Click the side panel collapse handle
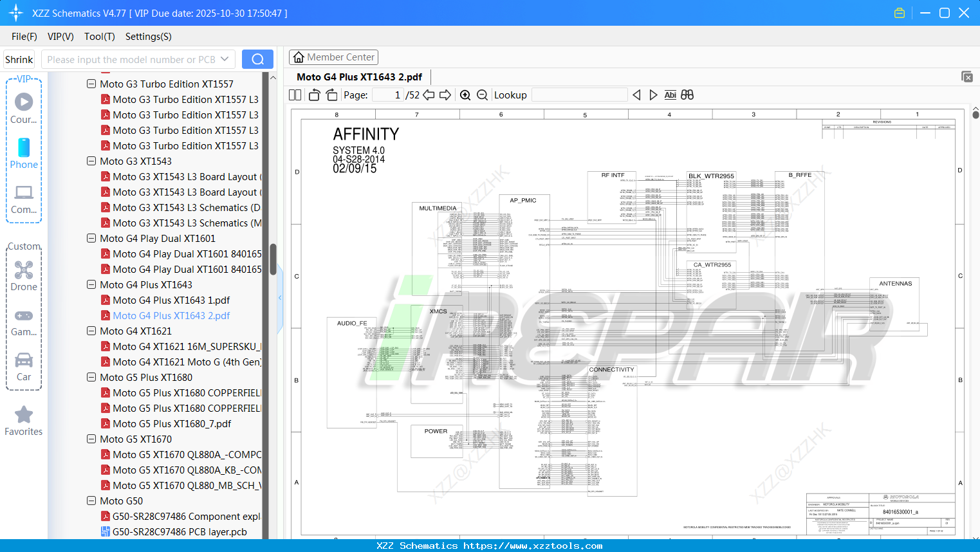 [280, 298]
